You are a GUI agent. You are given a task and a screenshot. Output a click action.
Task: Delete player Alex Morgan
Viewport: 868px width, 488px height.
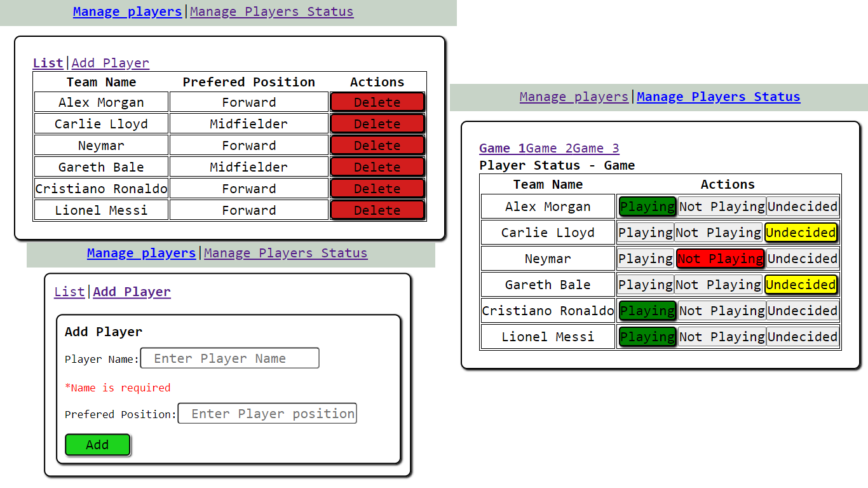click(377, 102)
